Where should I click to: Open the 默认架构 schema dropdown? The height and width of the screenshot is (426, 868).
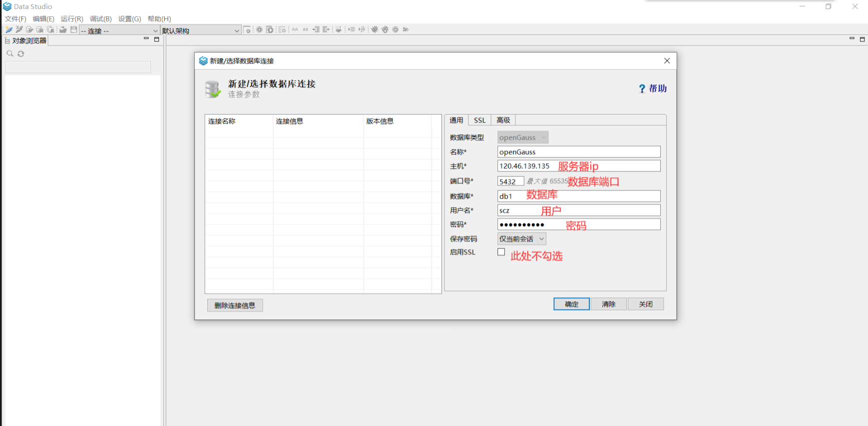201,30
